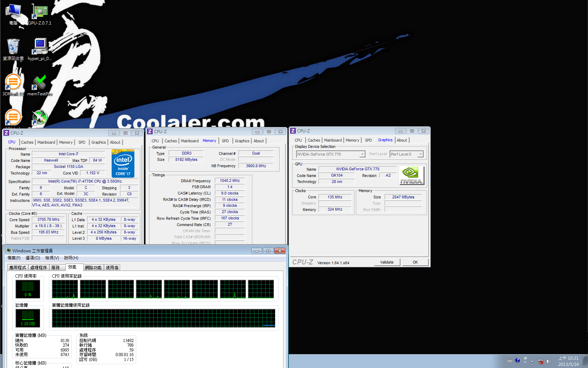Click the DRAM Frequency value 1040.2 MHz
Viewport: 588px width, 368px height.
[230, 181]
